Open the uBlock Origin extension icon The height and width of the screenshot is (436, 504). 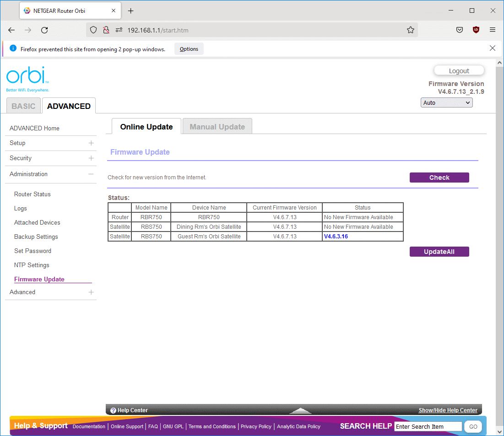coord(476,30)
